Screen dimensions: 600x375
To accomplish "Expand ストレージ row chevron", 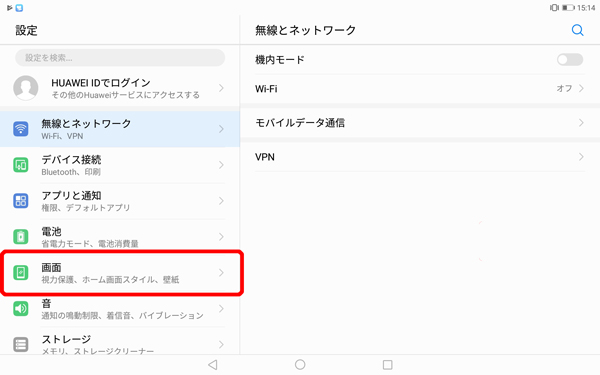I will pos(221,344).
